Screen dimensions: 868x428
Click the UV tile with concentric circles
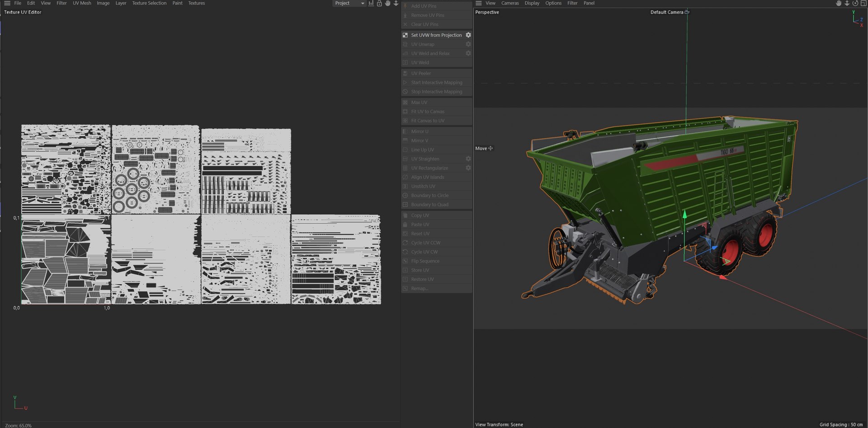pos(156,169)
